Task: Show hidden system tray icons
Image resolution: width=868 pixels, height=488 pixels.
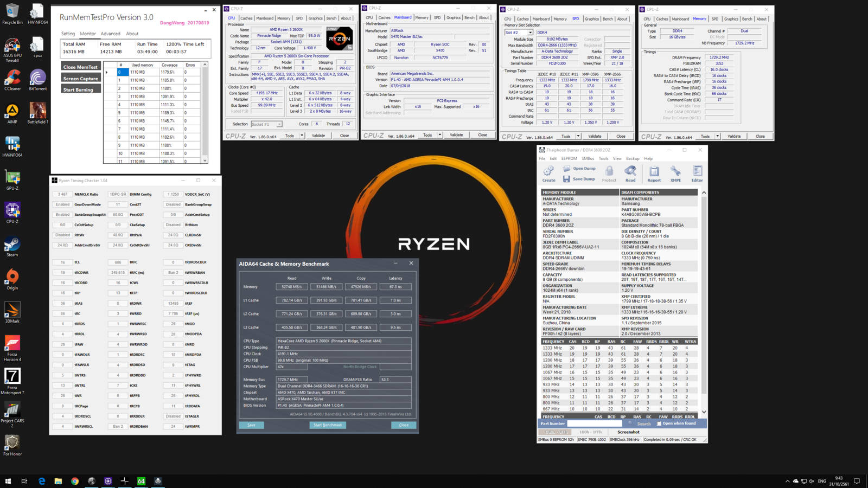Action: 787,481
